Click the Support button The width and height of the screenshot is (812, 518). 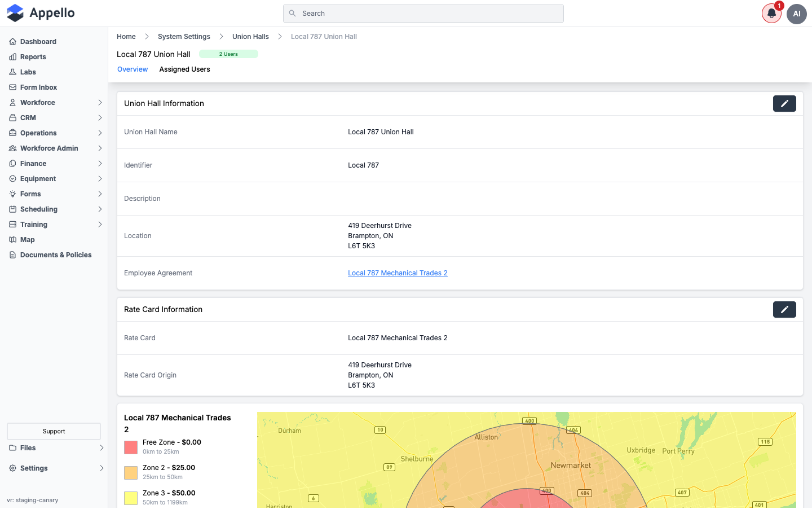coord(54,432)
